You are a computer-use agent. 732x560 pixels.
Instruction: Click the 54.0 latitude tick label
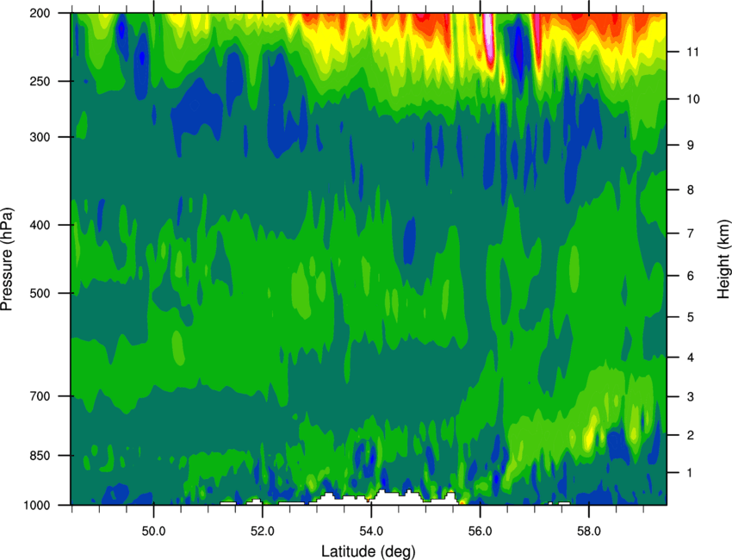tap(371, 532)
